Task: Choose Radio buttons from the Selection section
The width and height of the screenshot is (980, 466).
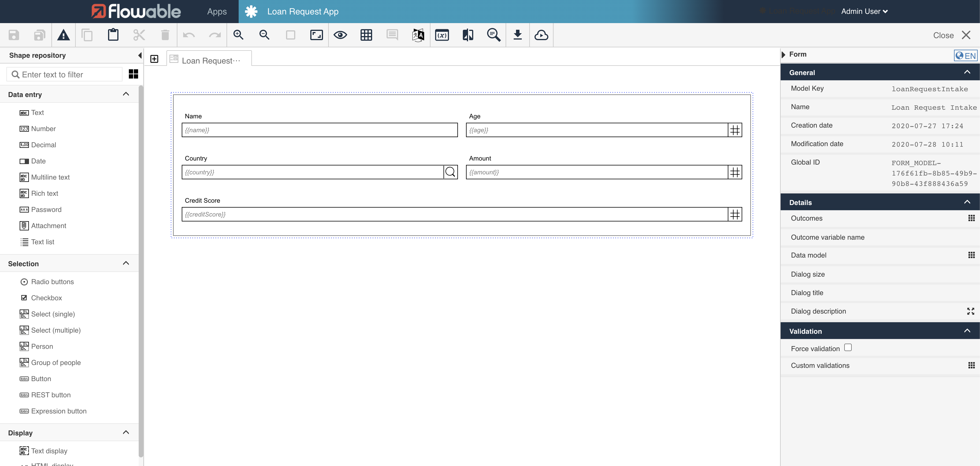Action: [52, 282]
